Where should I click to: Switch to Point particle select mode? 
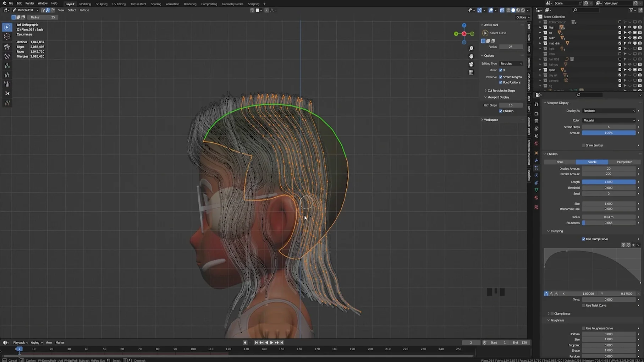point(48,10)
